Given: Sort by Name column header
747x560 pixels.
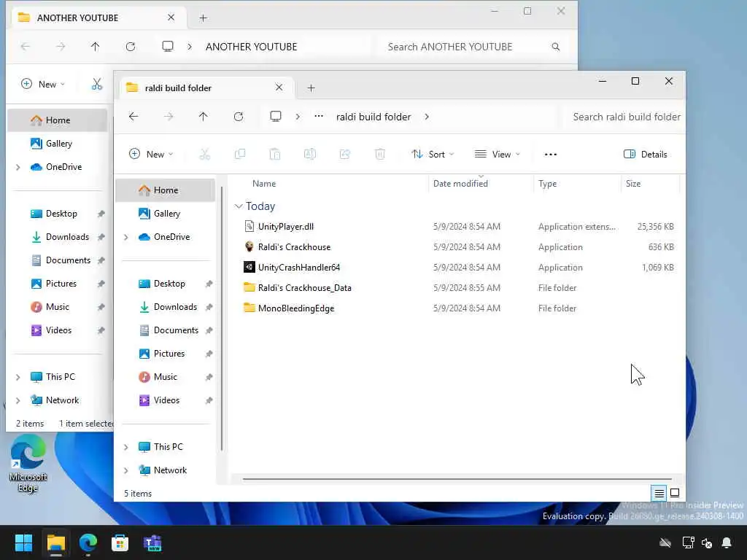Looking at the screenshot, I should 264,184.
